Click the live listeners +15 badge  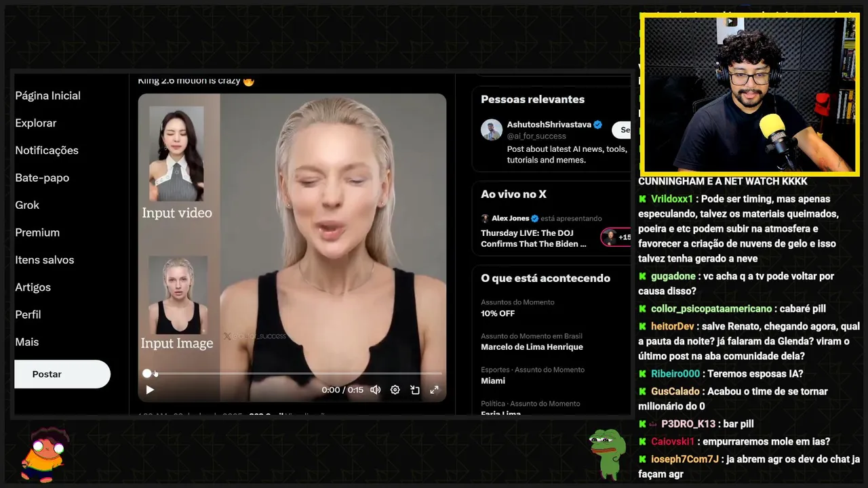pos(616,237)
